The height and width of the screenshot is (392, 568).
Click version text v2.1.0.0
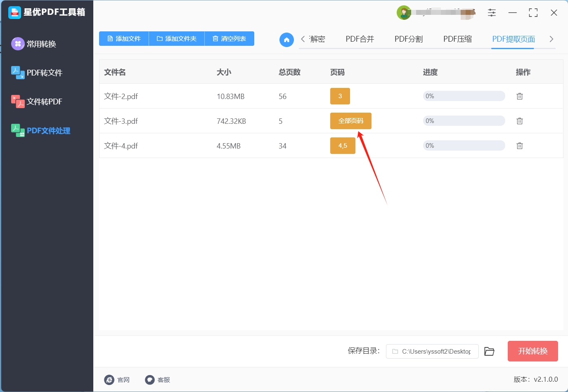pos(546,380)
